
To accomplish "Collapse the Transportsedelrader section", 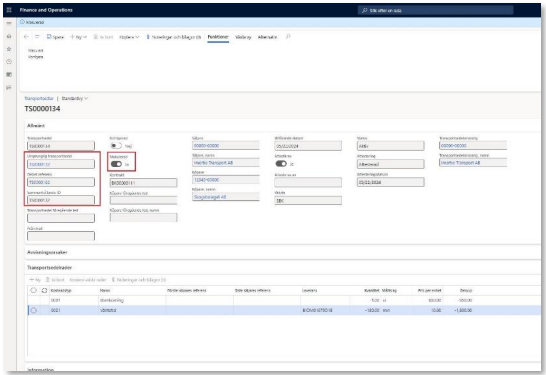I will tap(49, 268).
